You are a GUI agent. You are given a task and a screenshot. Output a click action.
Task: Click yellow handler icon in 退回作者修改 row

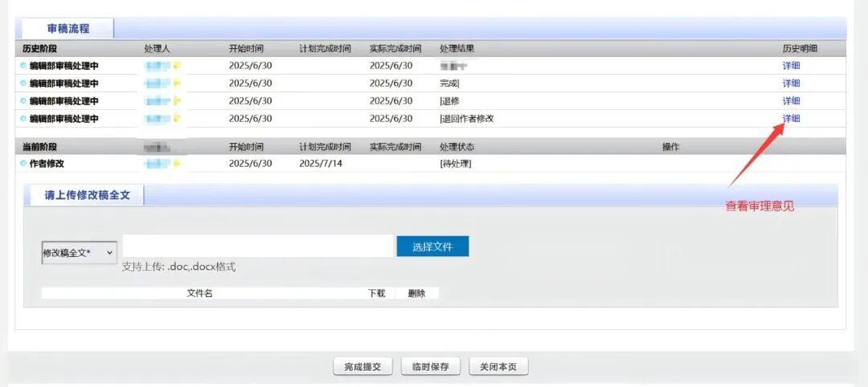click(176, 119)
